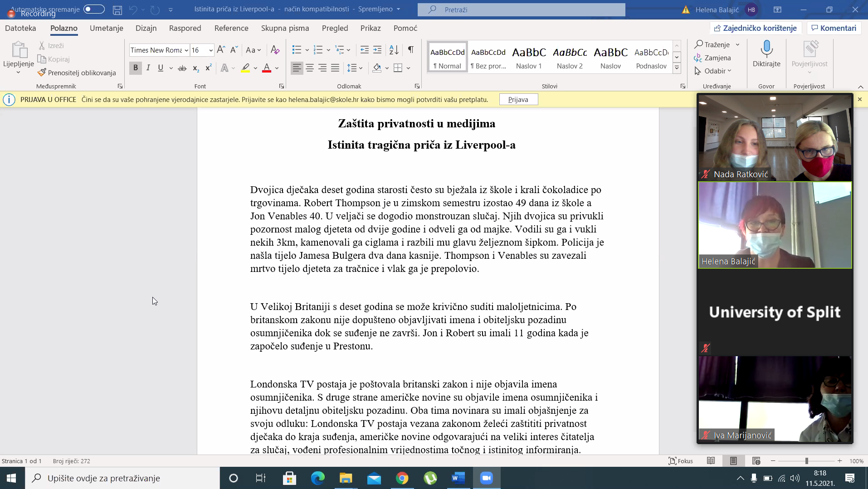The image size is (868, 489).
Task: Open Odabir selection dropdown
Action: coord(713,71)
